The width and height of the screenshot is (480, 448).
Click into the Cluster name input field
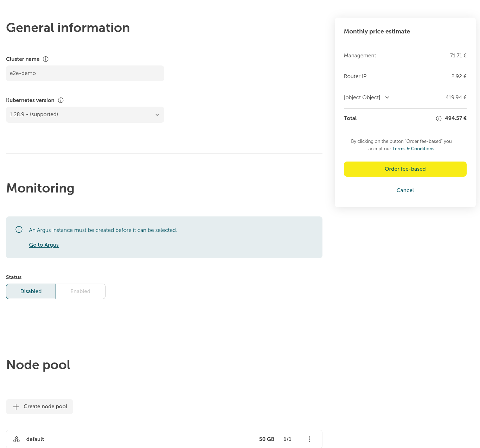click(85, 74)
